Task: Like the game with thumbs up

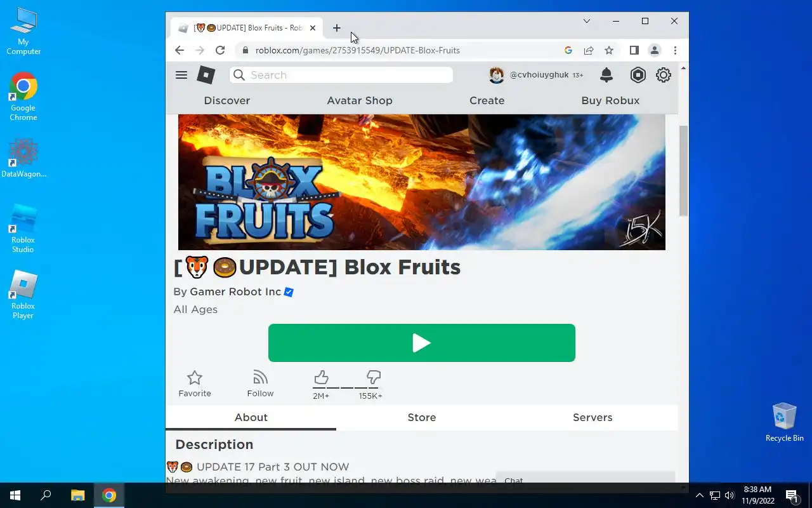Action: click(x=321, y=378)
